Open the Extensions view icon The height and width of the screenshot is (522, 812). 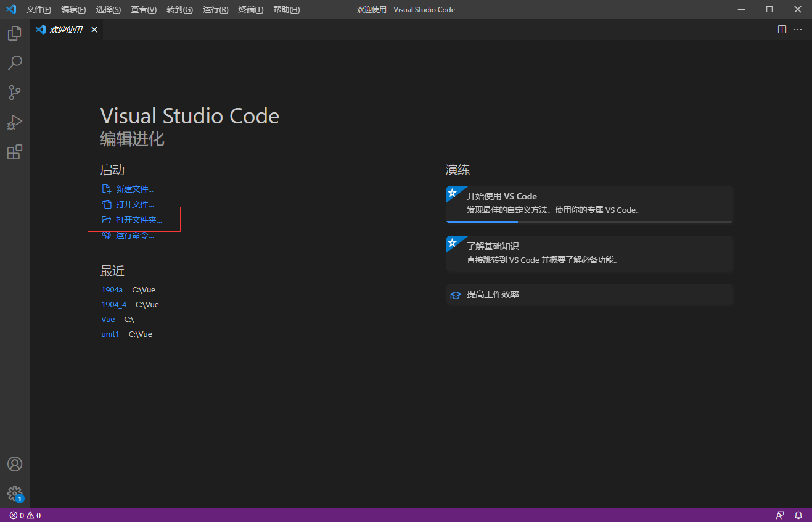[15, 152]
